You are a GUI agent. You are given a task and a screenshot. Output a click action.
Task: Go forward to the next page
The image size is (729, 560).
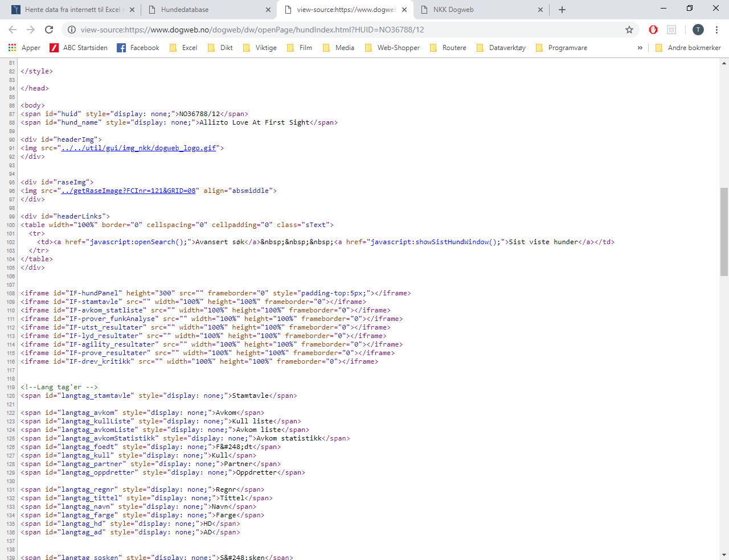point(31,30)
